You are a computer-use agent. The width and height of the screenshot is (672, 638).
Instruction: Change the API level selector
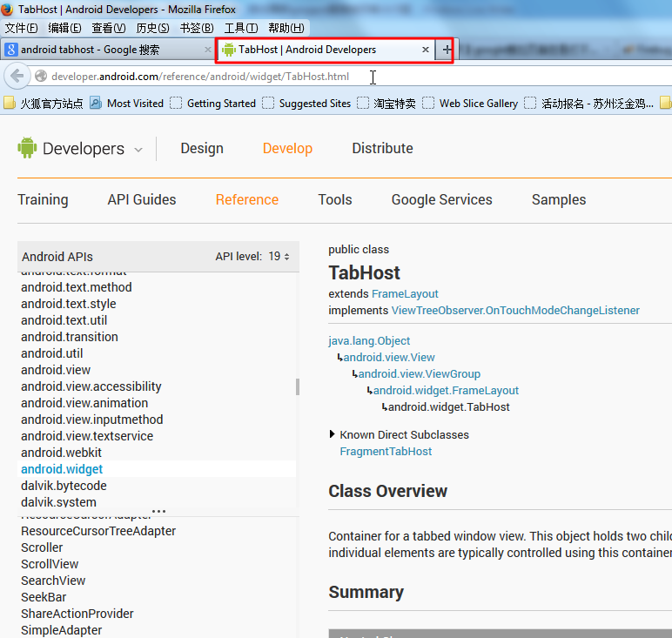coord(279,256)
